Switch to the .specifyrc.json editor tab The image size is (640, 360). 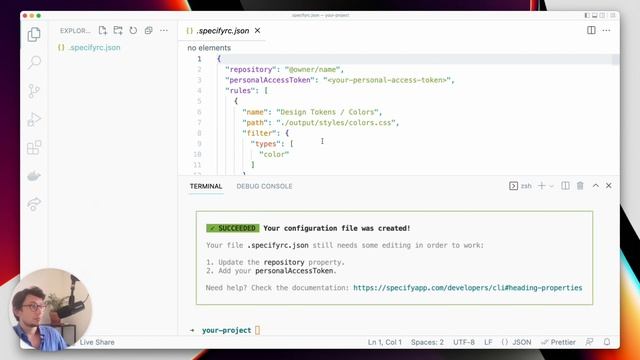click(x=222, y=31)
